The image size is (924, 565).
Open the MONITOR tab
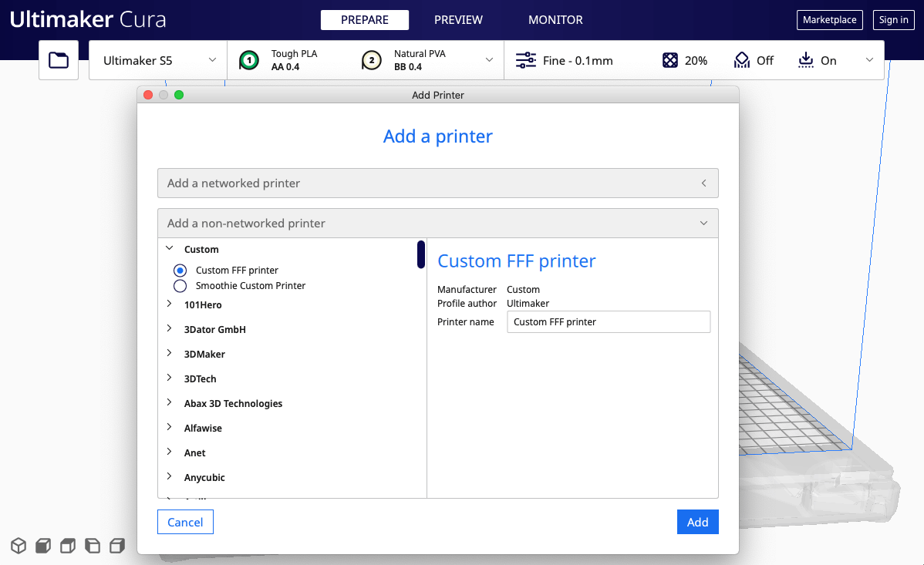(x=555, y=20)
